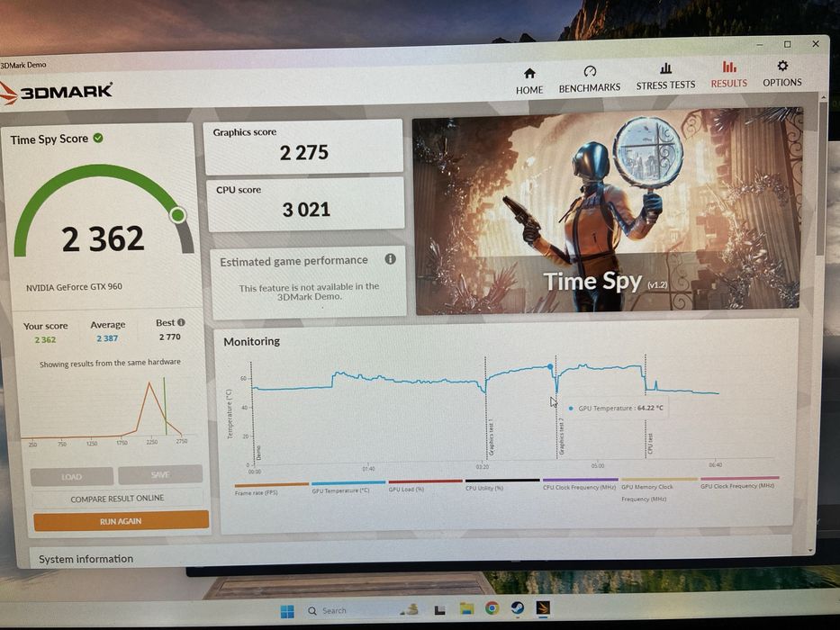Click the Time Spy benchmark image
Screen dimensions: 840x630
click(608, 210)
